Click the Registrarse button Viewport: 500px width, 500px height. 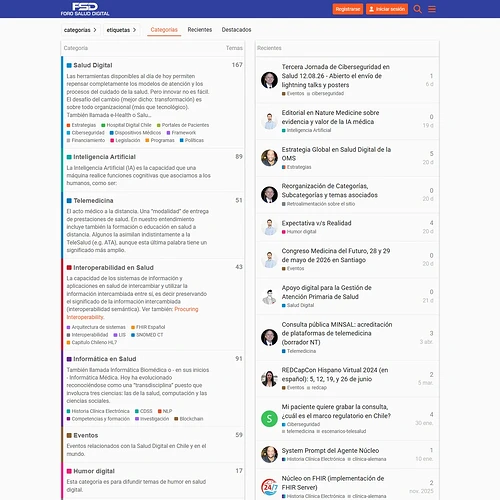(x=348, y=9)
